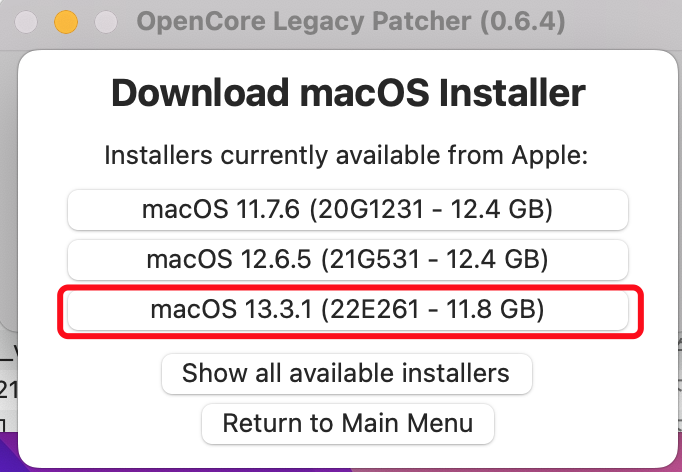Pick the 12.4 GB Big Sur 20G1231 build

coord(347,210)
